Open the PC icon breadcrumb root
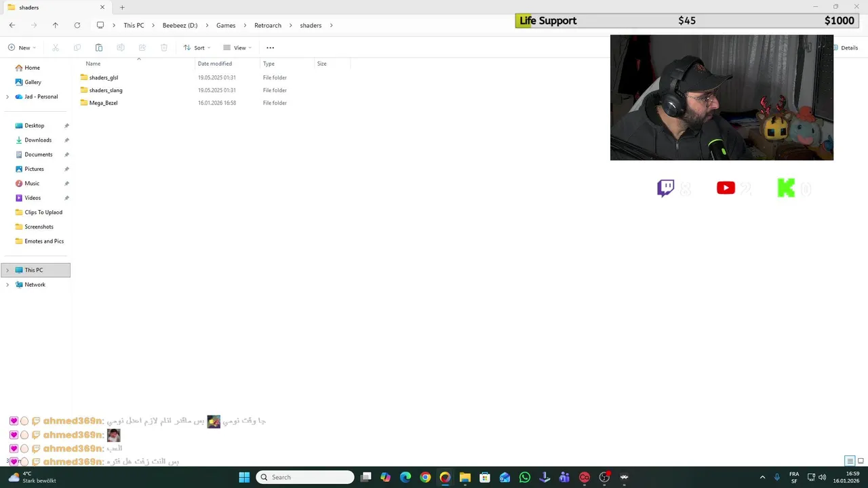The image size is (868, 488). pyautogui.click(x=100, y=25)
